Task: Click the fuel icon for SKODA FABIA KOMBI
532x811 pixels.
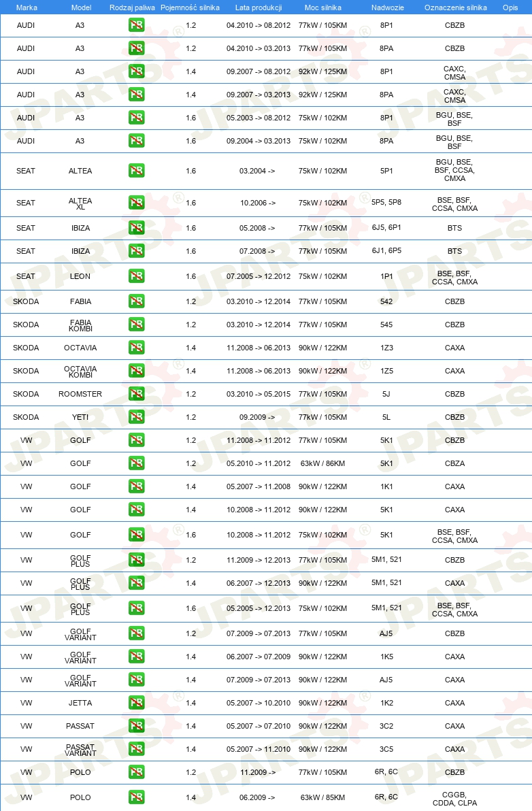Action: 137,325
